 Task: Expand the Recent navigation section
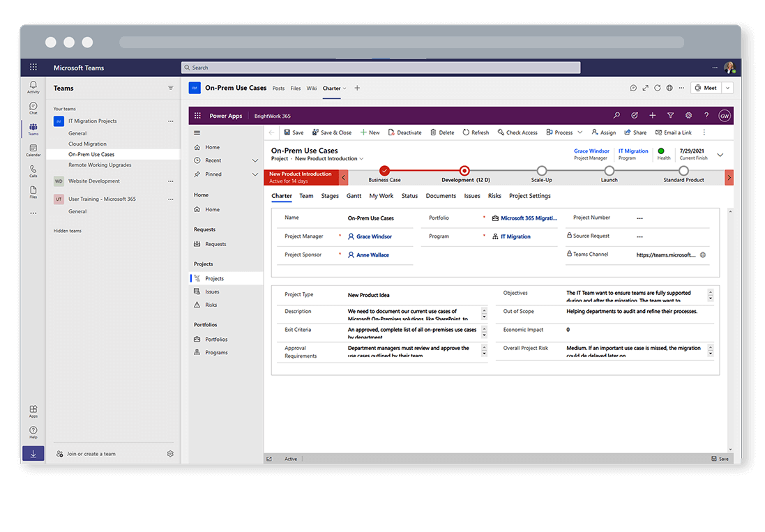(255, 160)
